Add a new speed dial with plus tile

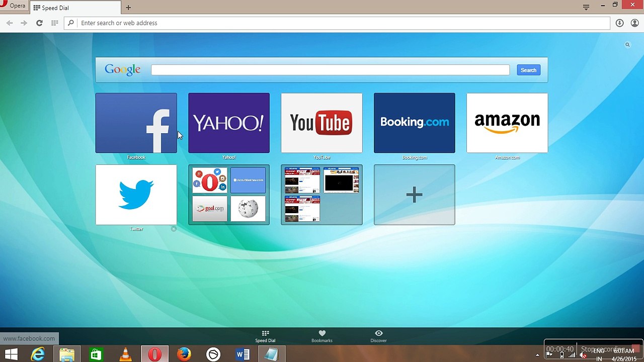pyautogui.click(x=415, y=195)
